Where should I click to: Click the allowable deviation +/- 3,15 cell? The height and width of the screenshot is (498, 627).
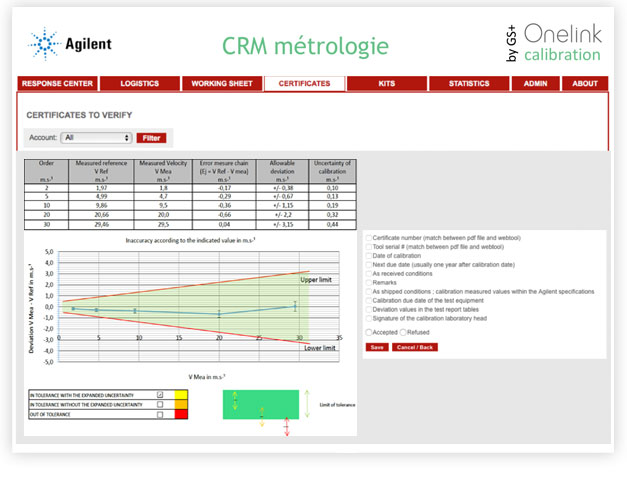tap(283, 224)
